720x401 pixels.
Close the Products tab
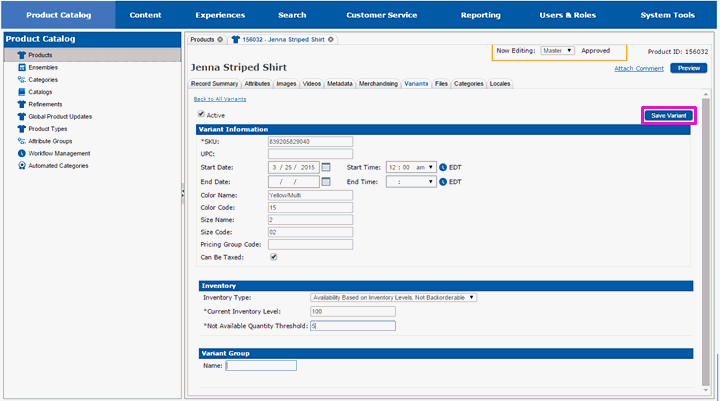point(220,40)
